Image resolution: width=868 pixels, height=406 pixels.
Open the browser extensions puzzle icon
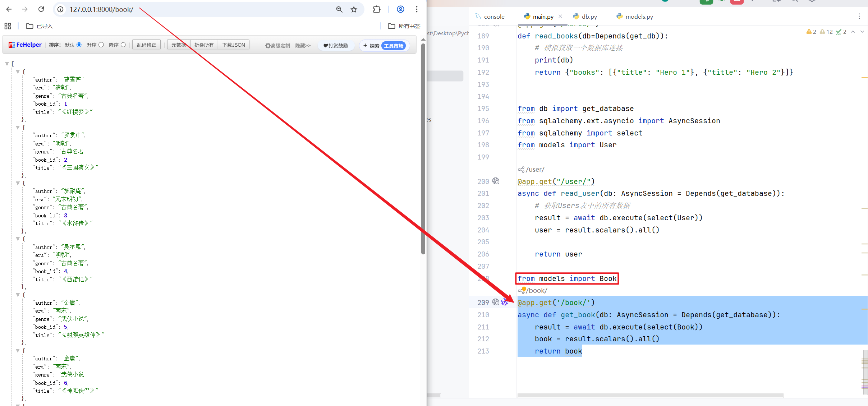(377, 9)
